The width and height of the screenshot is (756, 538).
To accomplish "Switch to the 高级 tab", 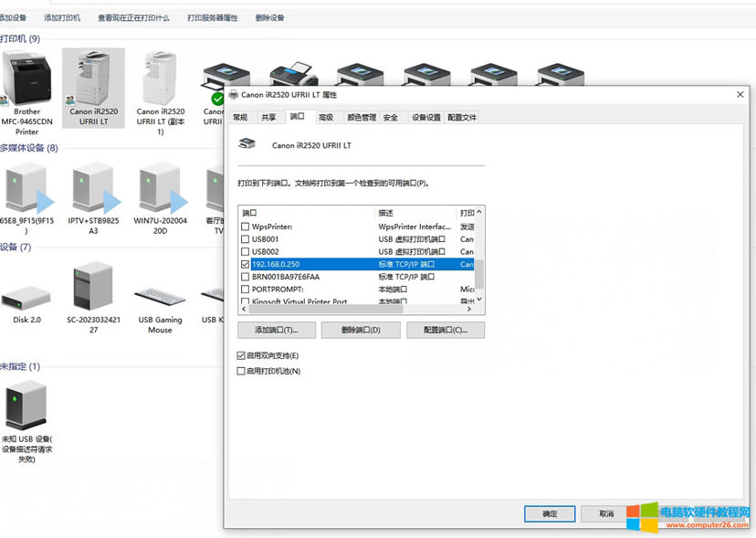I will click(x=326, y=117).
